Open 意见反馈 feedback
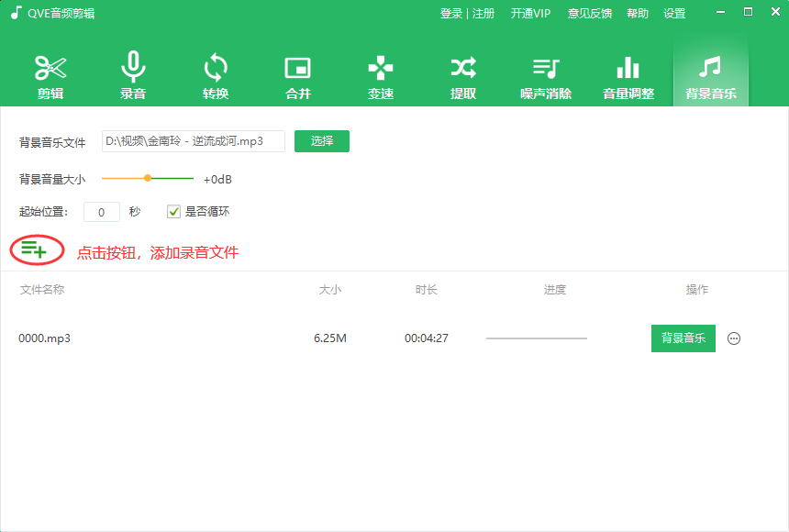Screen dimensions: 789x532 click(590, 13)
